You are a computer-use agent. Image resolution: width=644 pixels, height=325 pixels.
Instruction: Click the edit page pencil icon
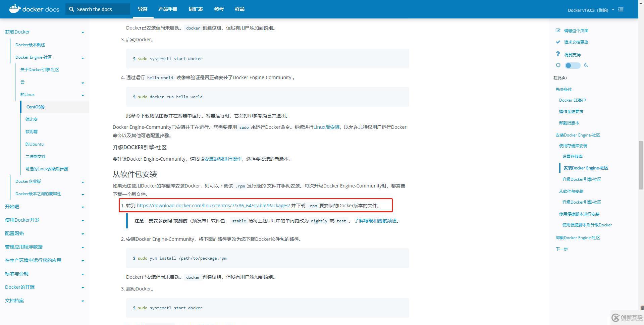tap(558, 31)
